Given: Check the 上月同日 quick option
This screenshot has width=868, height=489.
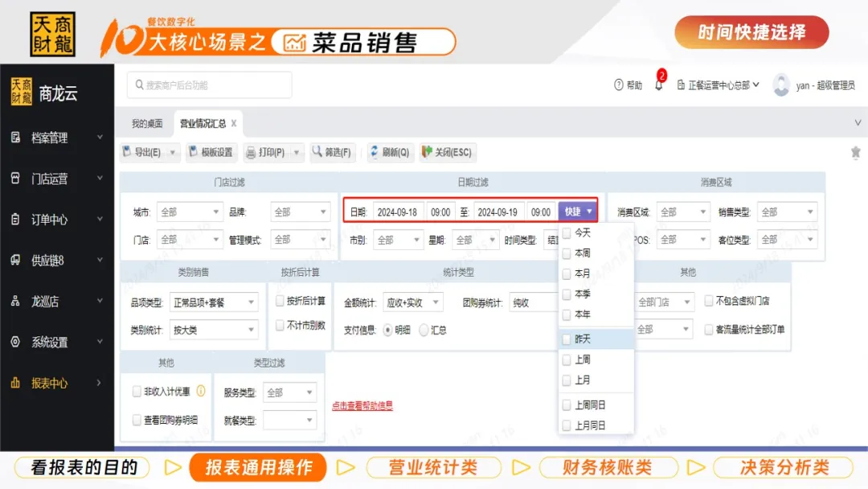Looking at the screenshot, I should click(567, 425).
